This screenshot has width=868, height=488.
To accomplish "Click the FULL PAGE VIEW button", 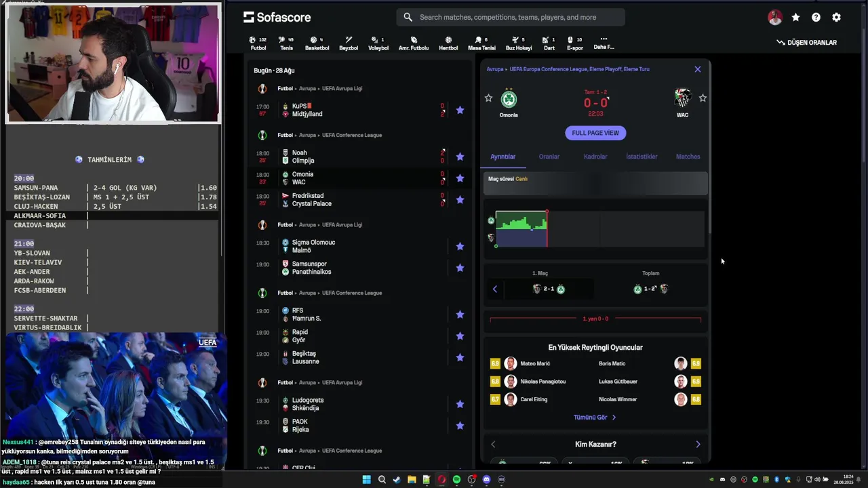I will click(595, 133).
